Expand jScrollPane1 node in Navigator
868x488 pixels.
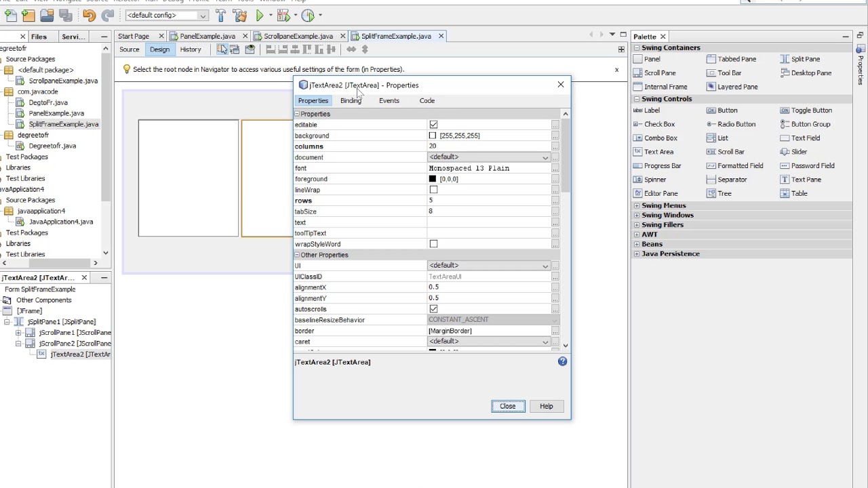18,333
